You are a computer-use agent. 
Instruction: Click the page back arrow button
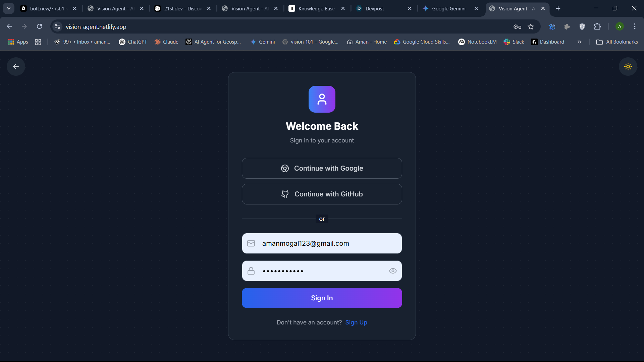pos(16,66)
